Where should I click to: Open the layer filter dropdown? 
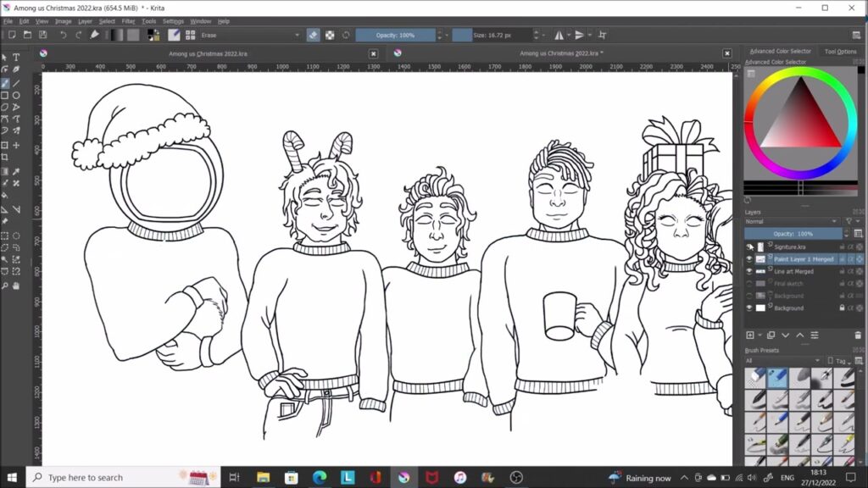851,221
